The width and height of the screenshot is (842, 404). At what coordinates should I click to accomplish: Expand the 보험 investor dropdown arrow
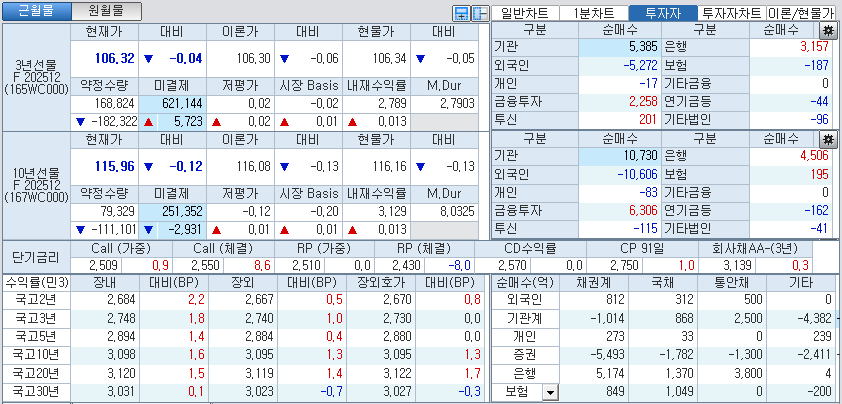pyautogui.click(x=549, y=393)
